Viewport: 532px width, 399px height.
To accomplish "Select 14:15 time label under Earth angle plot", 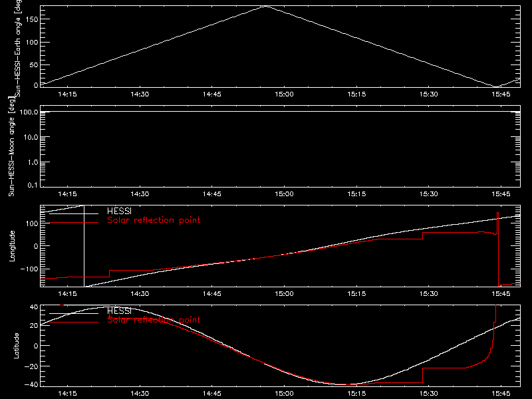I will click(68, 94).
